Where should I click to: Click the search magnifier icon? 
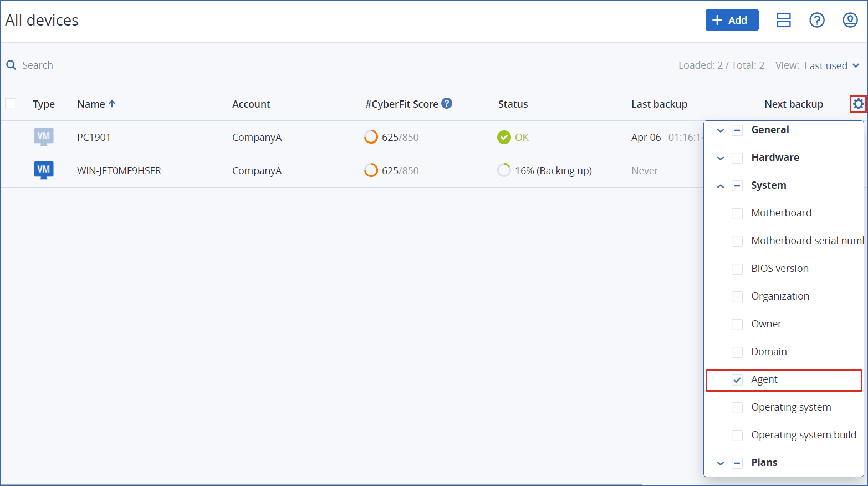click(11, 65)
